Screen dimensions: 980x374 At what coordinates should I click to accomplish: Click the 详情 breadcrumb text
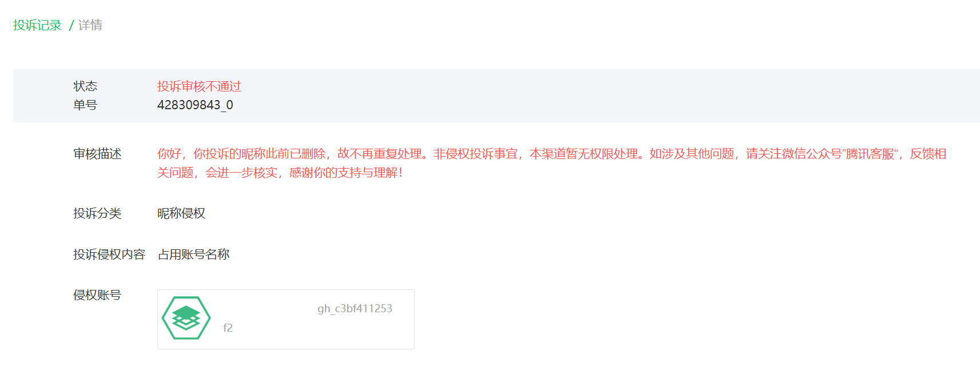coord(90,25)
